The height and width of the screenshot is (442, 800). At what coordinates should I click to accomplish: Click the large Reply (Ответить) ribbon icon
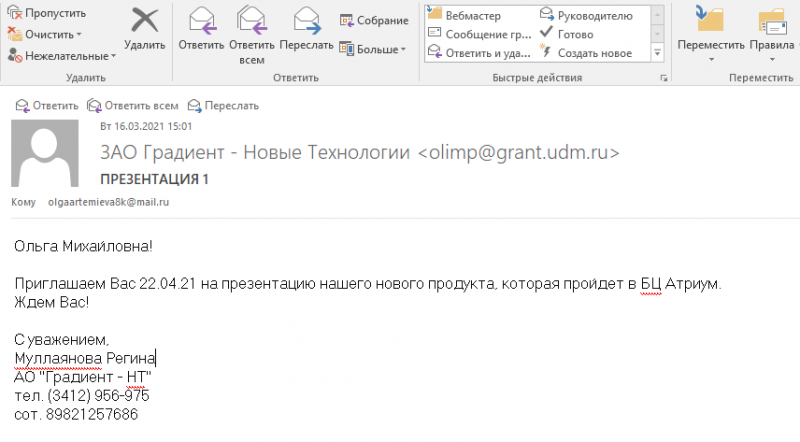point(202,20)
